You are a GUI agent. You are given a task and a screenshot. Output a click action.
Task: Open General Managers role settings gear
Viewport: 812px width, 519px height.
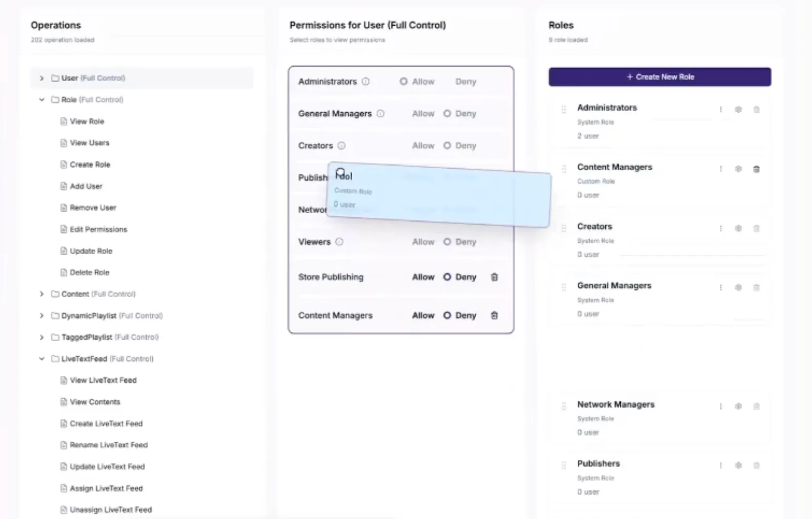click(x=738, y=287)
